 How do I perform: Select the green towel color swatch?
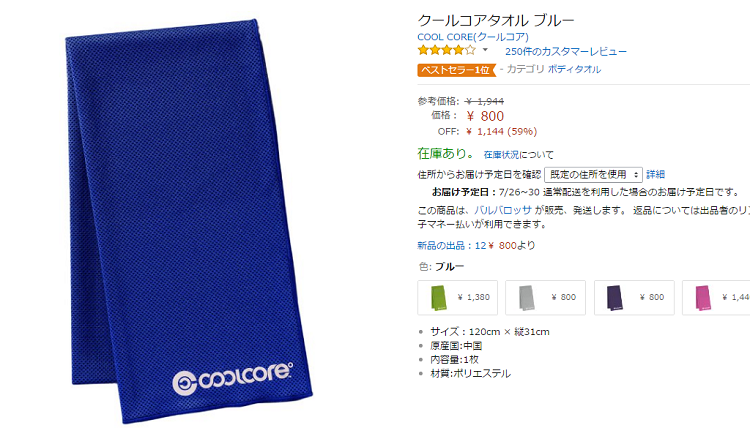(457, 297)
